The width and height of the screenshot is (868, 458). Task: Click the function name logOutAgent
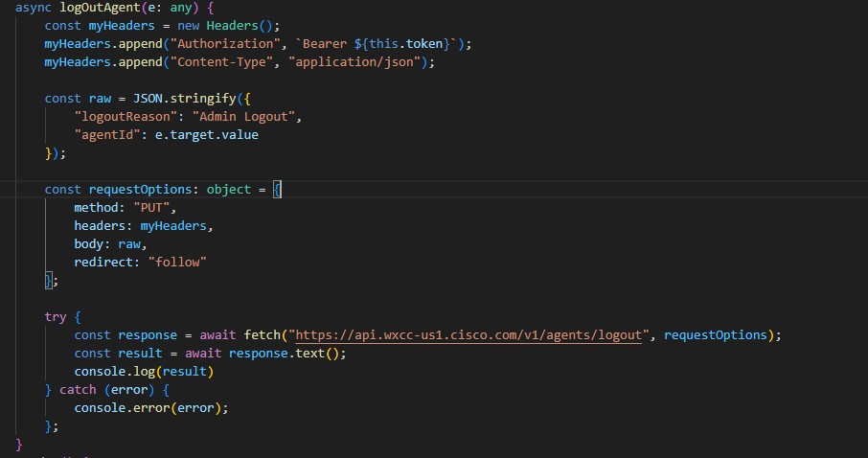tap(100, 8)
